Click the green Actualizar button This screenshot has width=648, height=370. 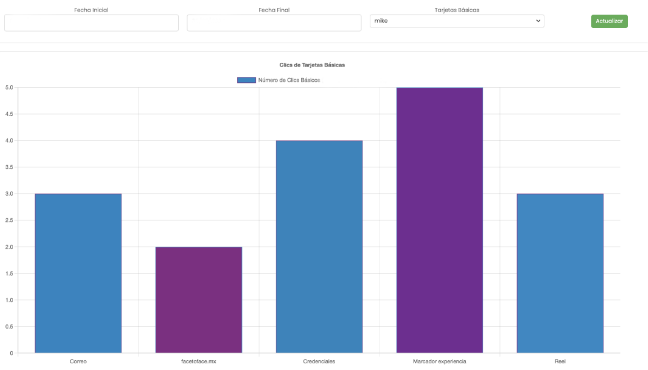(609, 21)
